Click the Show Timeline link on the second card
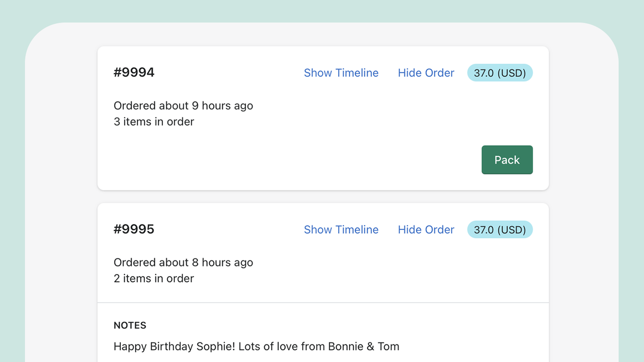Image resolution: width=644 pixels, height=362 pixels. click(341, 229)
